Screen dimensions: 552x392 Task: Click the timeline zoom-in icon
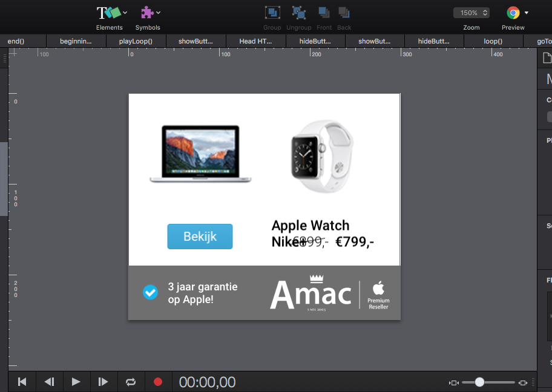click(x=523, y=382)
